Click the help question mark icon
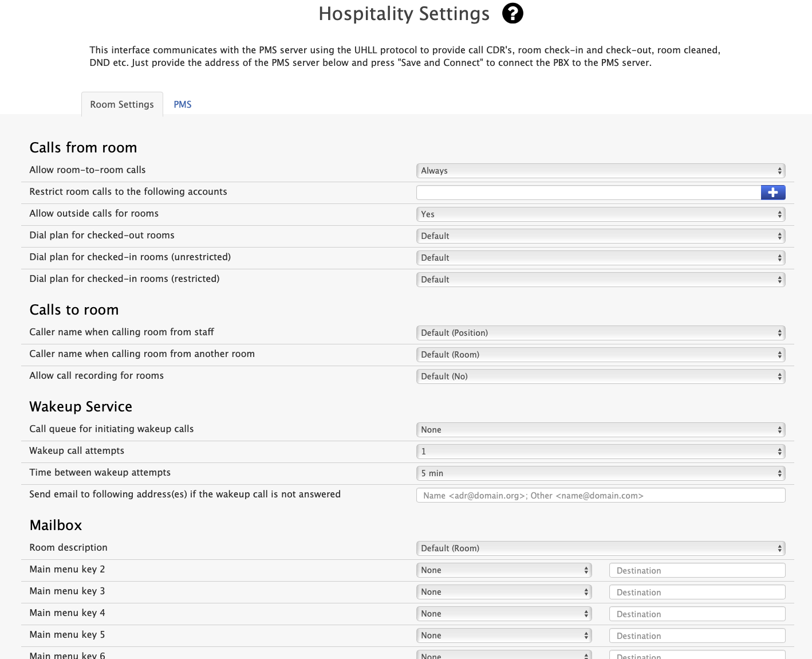This screenshot has width=812, height=659. (x=513, y=13)
